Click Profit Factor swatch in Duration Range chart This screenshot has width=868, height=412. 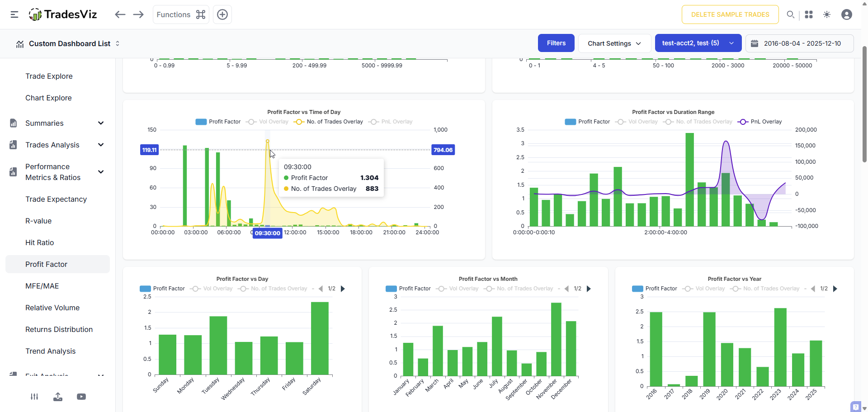click(x=571, y=122)
